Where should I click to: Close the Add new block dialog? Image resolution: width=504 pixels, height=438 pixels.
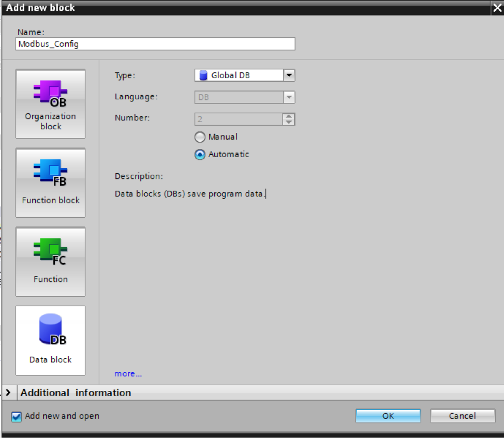[x=497, y=8]
